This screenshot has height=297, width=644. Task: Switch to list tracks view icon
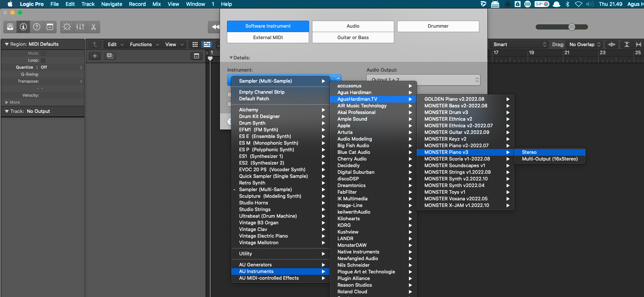coord(207,45)
